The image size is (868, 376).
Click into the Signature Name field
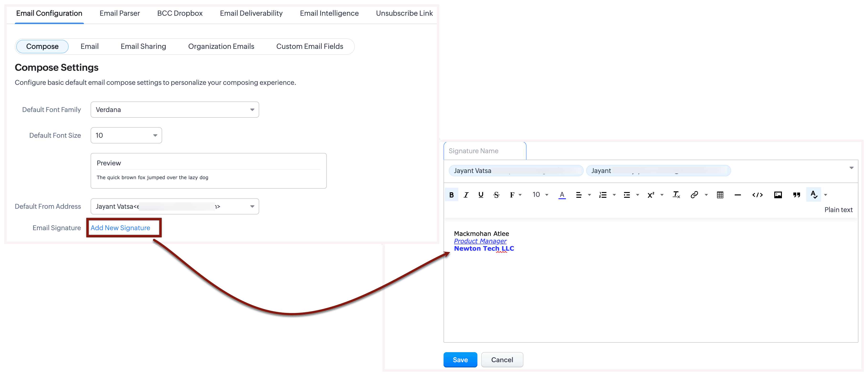click(485, 151)
